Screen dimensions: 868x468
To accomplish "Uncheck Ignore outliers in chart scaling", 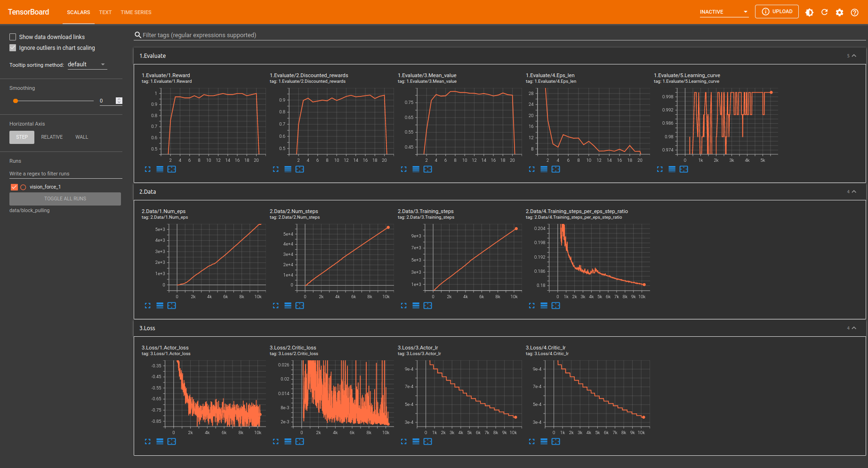I will click(x=13, y=48).
